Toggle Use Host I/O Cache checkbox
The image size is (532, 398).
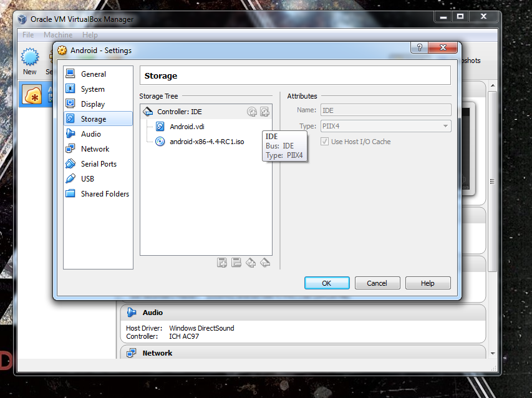click(325, 142)
